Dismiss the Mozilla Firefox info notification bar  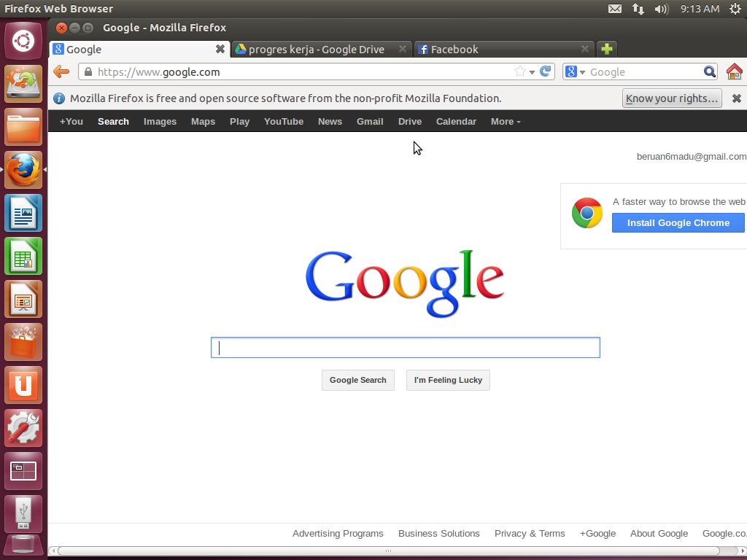tap(737, 98)
